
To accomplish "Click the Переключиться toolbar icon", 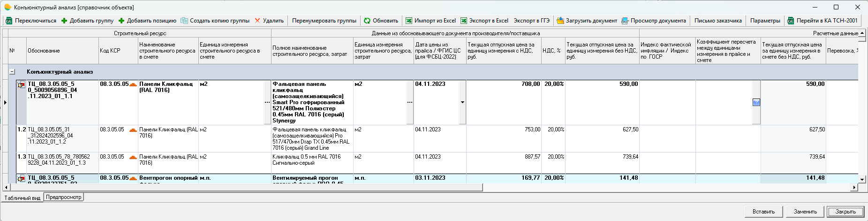I will click(9, 21).
